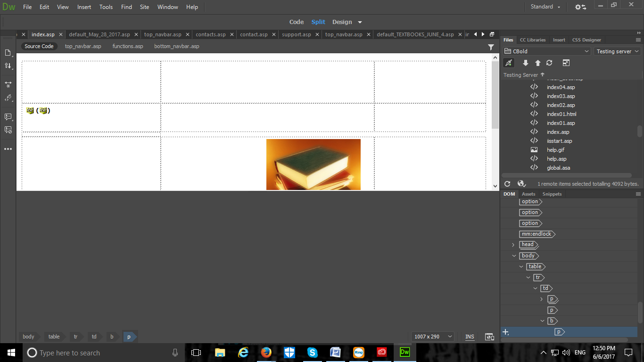Click the first ASP script marker in document

[30, 110]
